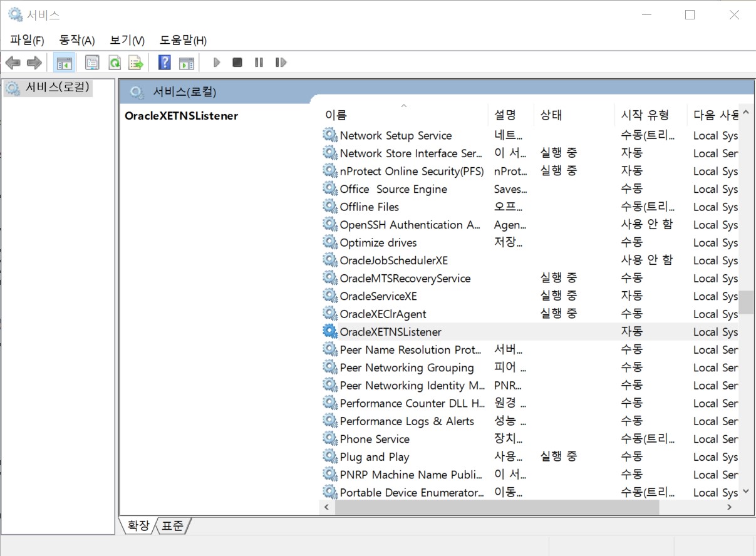Click gear icon of Peer Networking Grouping
The image size is (756, 556).
[x=330, y=367]
